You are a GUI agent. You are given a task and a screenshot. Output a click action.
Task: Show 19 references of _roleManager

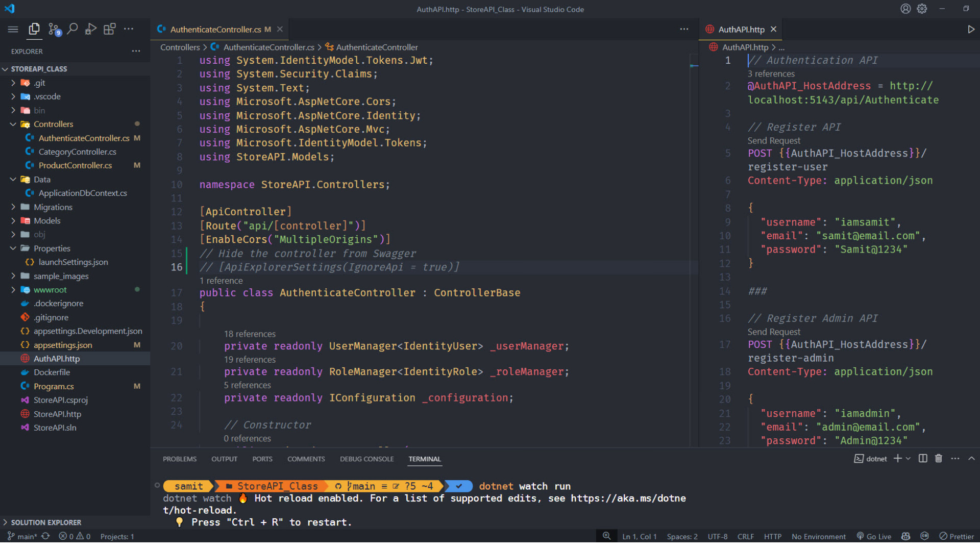250,359
